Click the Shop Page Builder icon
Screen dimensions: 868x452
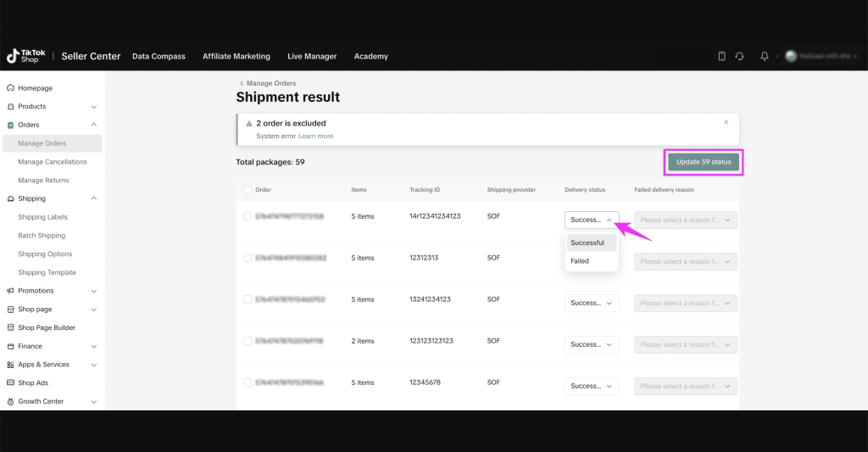(x=10, y=328)
